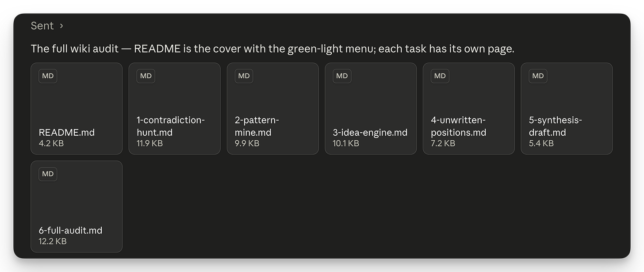Click the MD badge on 4-unwritten-positions.md

pos(440,76)
